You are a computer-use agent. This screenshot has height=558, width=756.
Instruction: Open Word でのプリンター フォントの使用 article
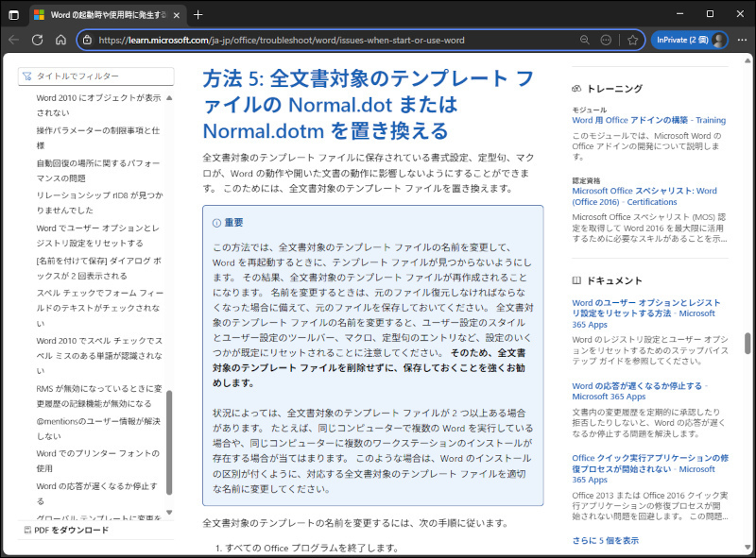[98, 461]
